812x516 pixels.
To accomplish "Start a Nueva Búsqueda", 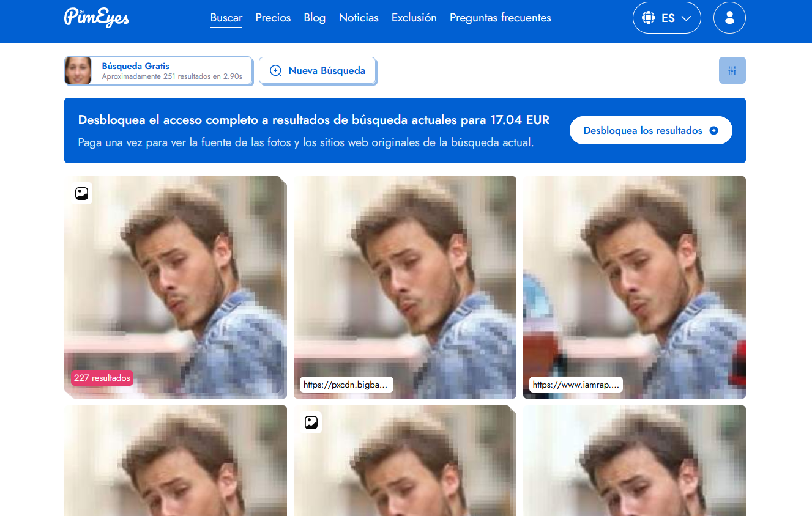I will point(317,71).
